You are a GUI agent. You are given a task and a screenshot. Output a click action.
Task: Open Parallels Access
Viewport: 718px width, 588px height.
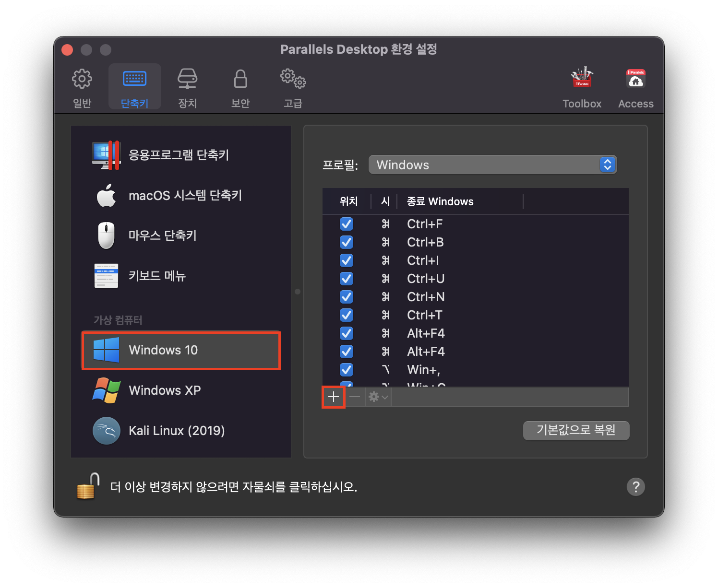tap(635, 88)
